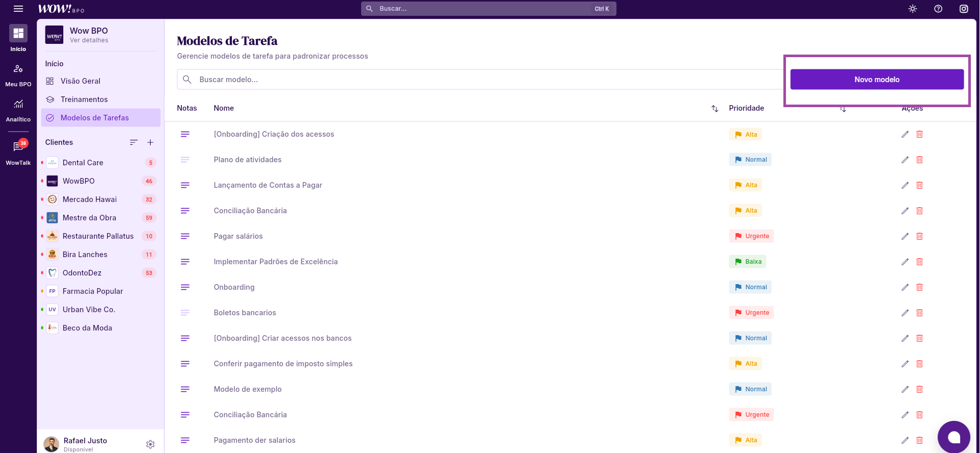Add a new client with plus icon
This screenshot has height=453, width=980.
pyautogui.click(x=150, y=142)
